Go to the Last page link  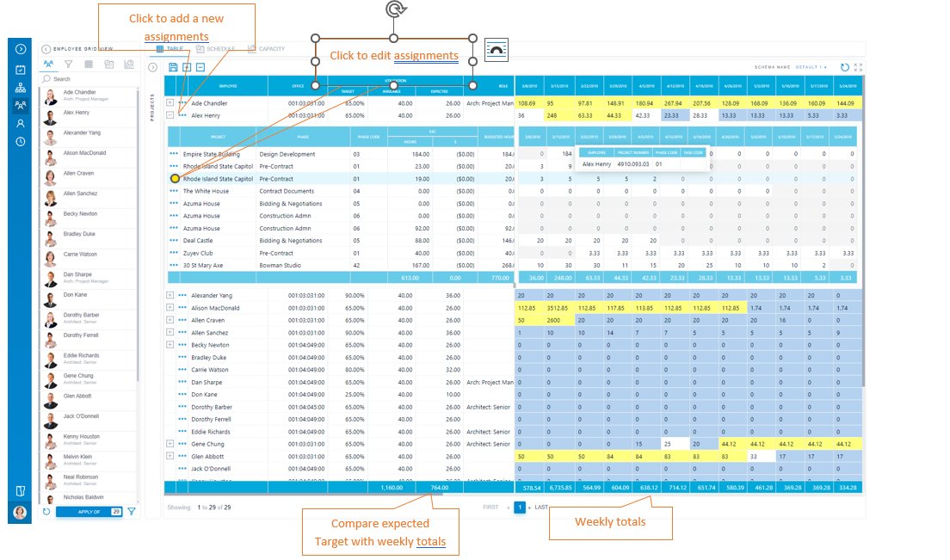(x=541, y=508)
